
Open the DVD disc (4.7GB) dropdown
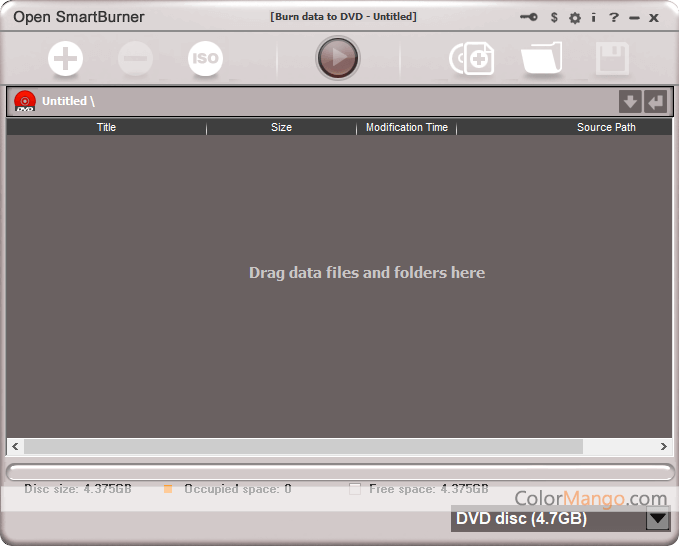pos(560,518)
